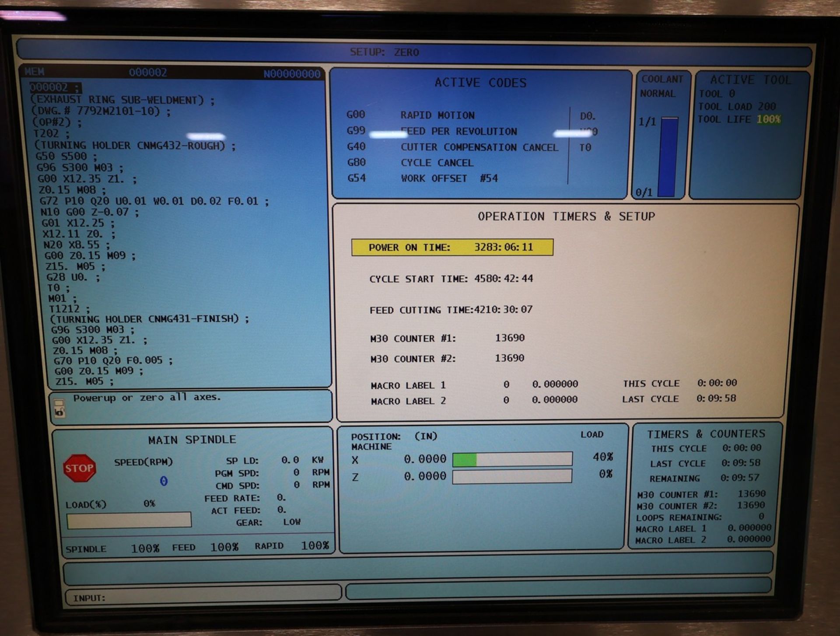The image size is (840, 636).
Task: Select the highlighted O00002 program line
Action: point(55,87)
